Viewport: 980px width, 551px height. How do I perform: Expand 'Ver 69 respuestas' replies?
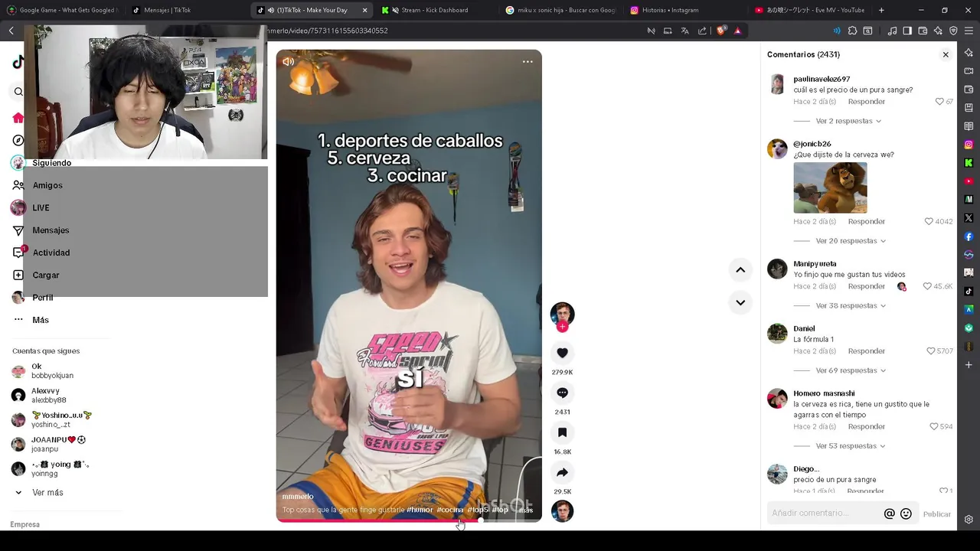(x=851, y=370)
